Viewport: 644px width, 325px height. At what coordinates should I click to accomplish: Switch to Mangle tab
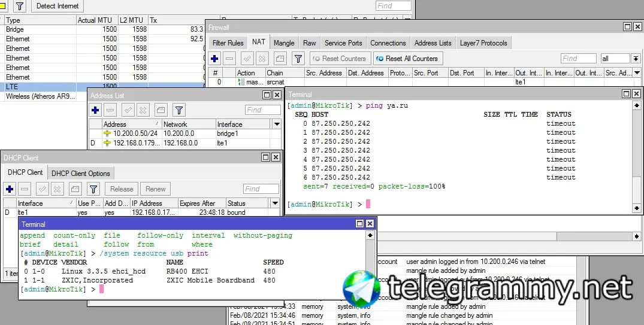(x=284, y=43)
